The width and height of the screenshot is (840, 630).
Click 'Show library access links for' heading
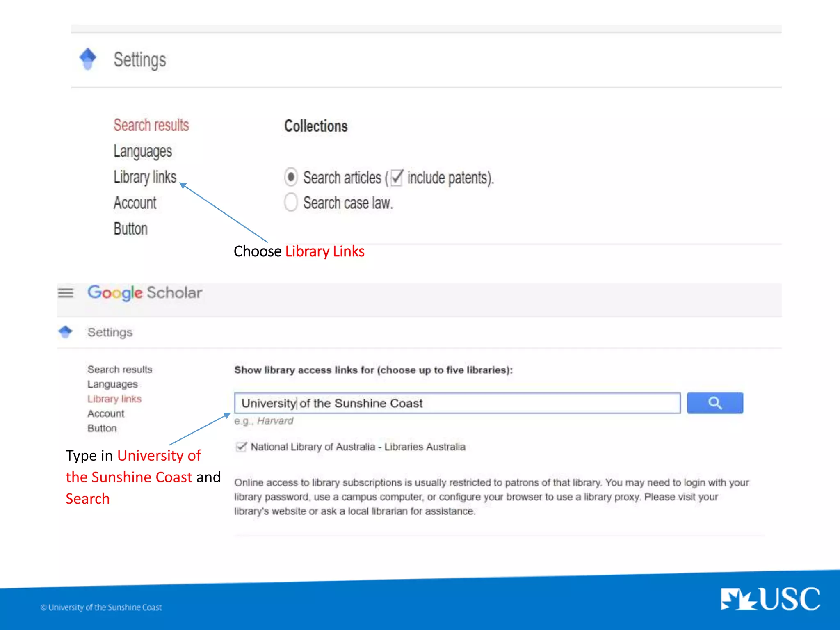(373, 370)
